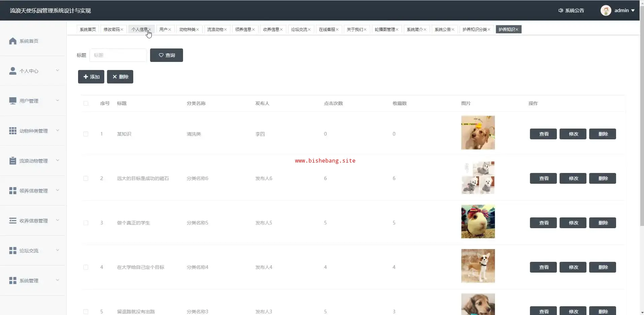Edit the 远大的目标是成功的磁石 row with 修改
Viewport: 644px width, 315px height.
[x=573, y=178]
